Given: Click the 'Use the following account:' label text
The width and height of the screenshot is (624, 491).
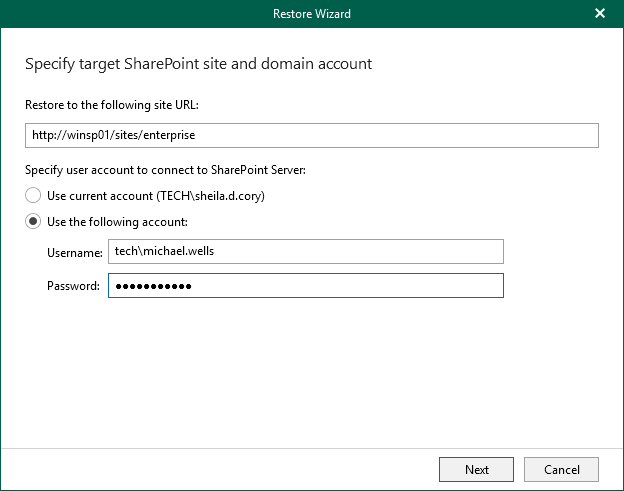Looking at the screenshot, I should pos(117,221).
